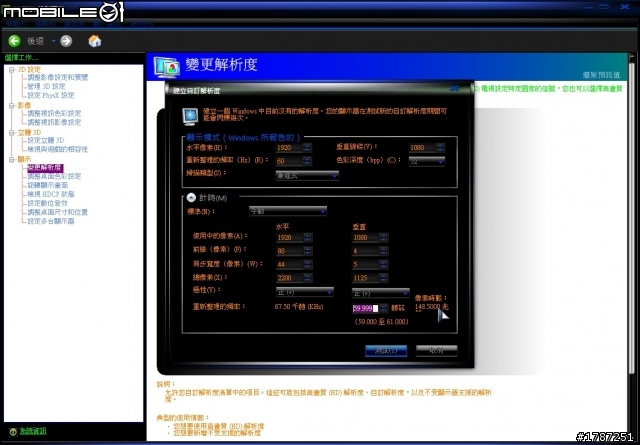Open 設定多台顯示器 tree entry

[51, 221]
